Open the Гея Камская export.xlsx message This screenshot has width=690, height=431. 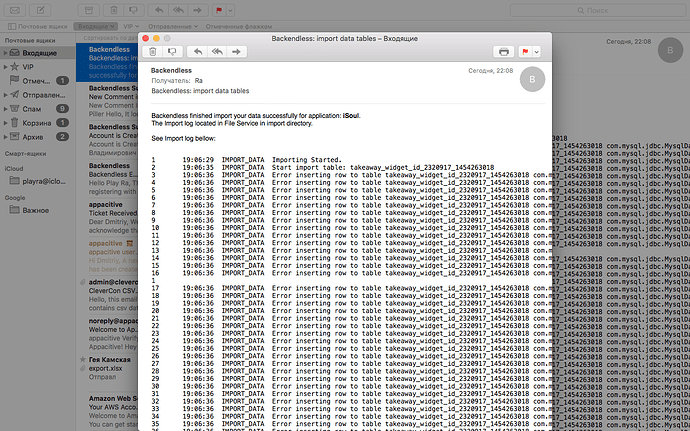pyautogui.click(x=107, y=368)
